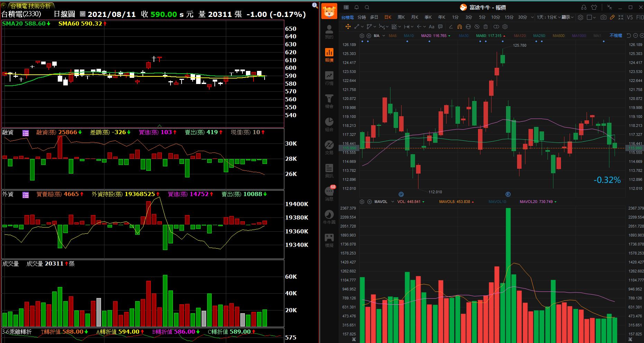Select the 日K daily candlestick tab
This screenshot has height=343, width=644.
point(388,17)
